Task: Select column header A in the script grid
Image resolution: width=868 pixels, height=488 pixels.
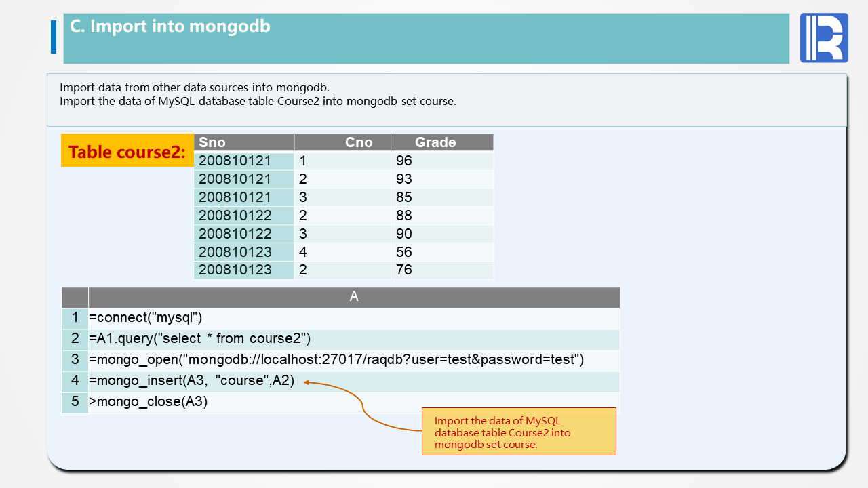Action: point(354,297)
